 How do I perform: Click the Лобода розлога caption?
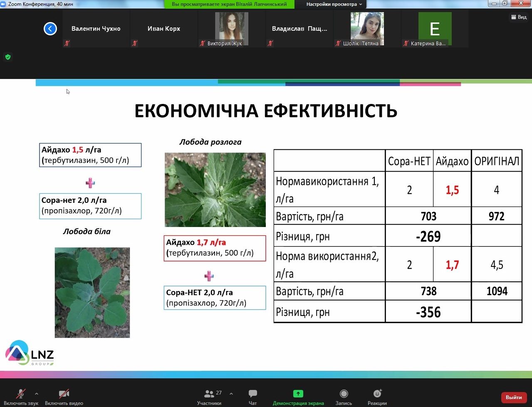pyautogui.click(x=210, y=142)
